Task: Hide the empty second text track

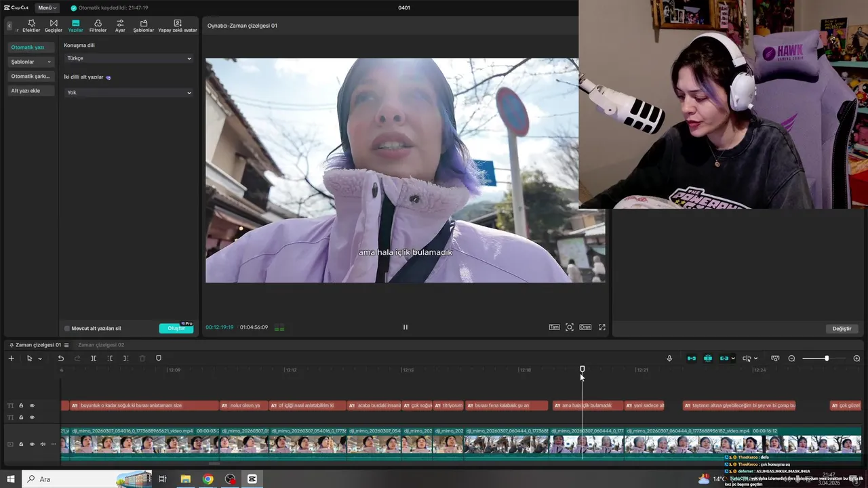Action: click(x=32, y=417)
